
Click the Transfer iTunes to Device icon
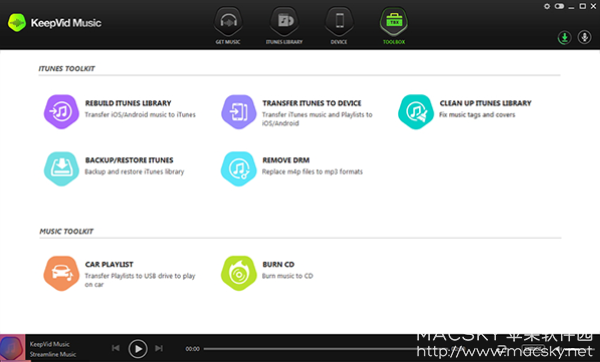pos(238,112)
